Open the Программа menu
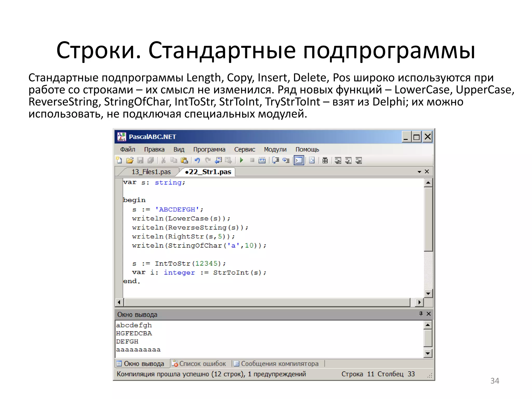 coord(209,149)
